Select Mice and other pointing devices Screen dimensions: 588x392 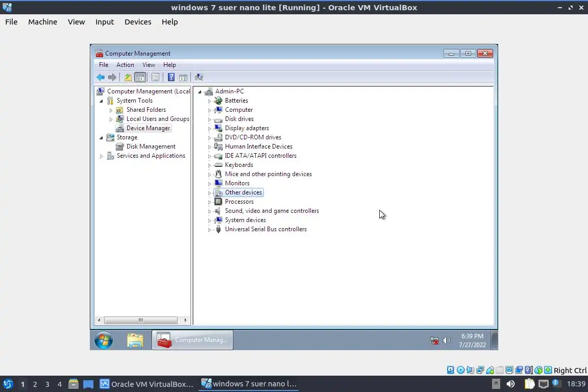coord(268,174)
